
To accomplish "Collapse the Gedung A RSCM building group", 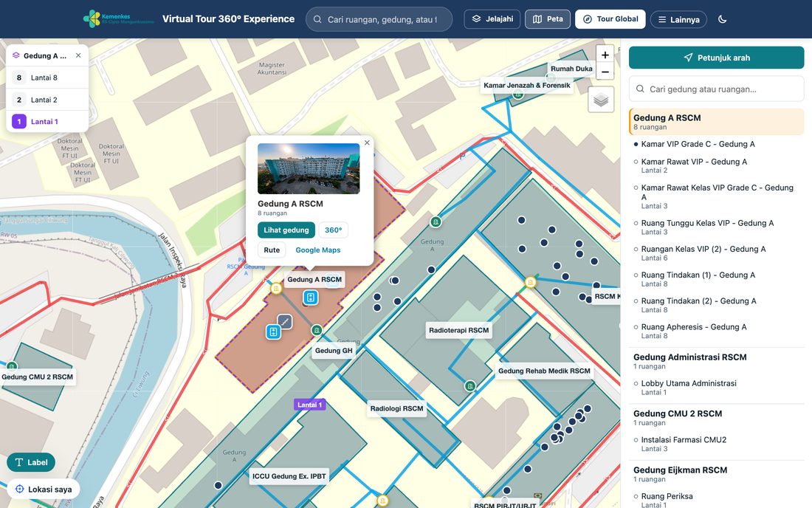I will [717, 122].
